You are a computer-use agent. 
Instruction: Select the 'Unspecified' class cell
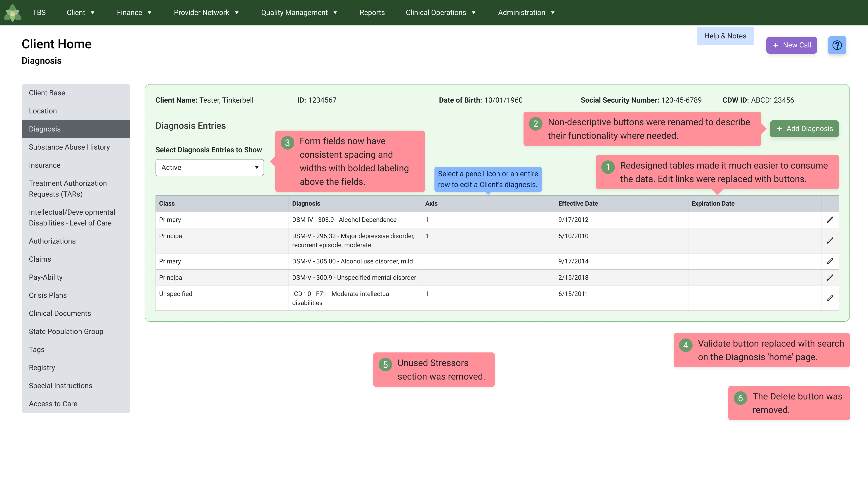coord(222,298)
